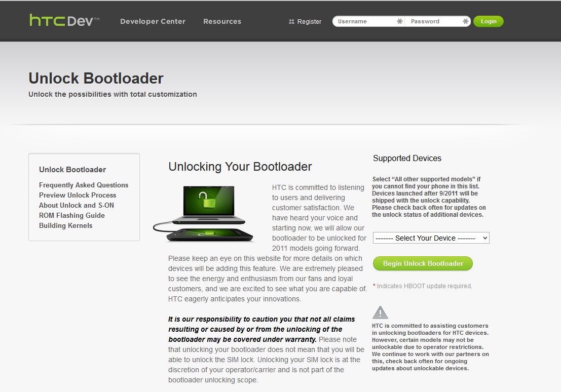Click the warning triangle icon
This screenshot has height=392, width=561.
pyautogui.click(x=380, y=312)
